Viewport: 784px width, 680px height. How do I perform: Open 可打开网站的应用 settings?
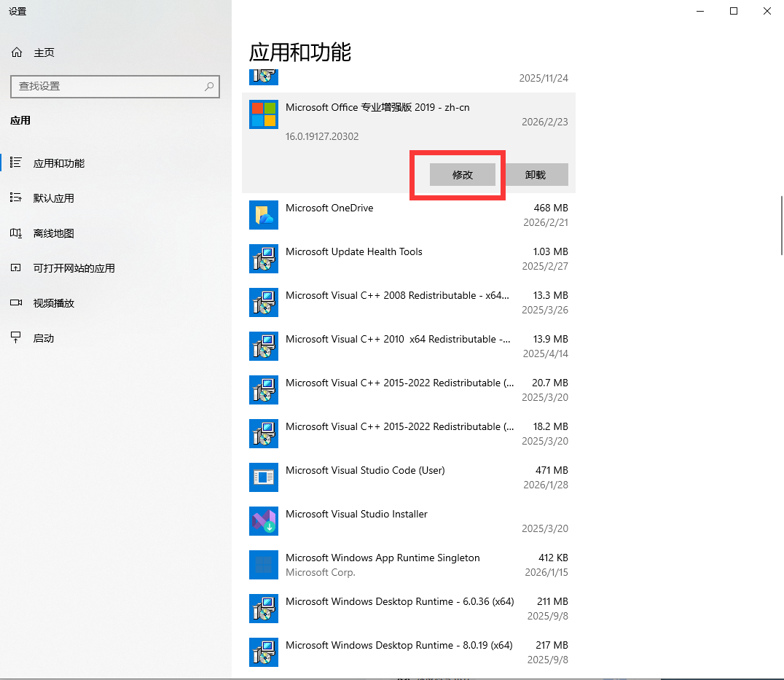pos(116,268)
